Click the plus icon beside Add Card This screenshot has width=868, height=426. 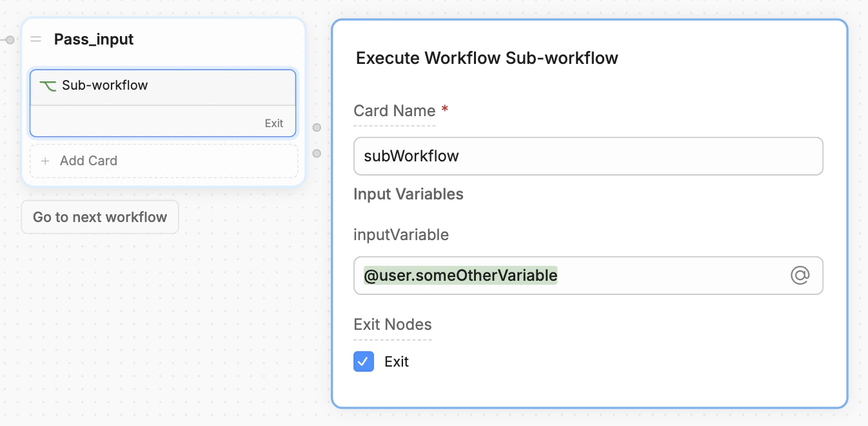click(x=45, y=161)
